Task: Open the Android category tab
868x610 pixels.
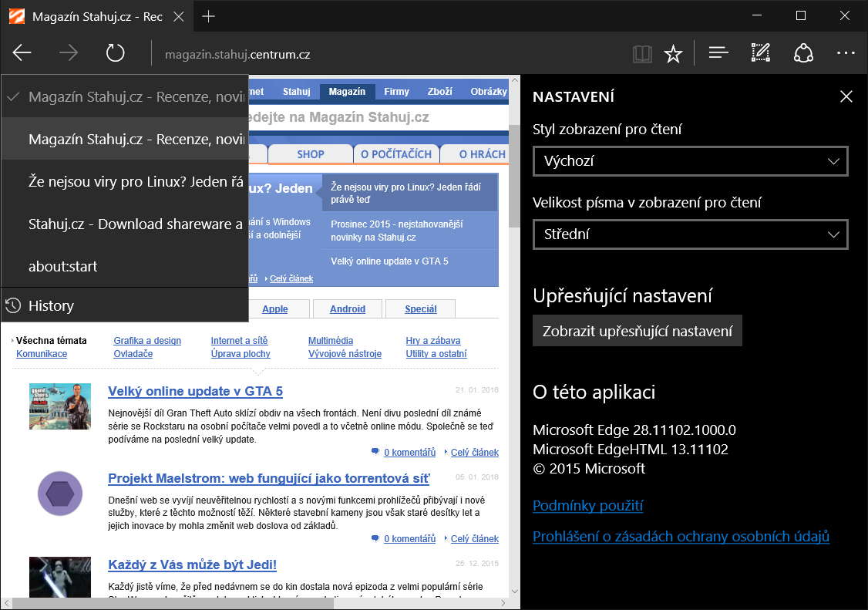Action: [x=348, y=308]
